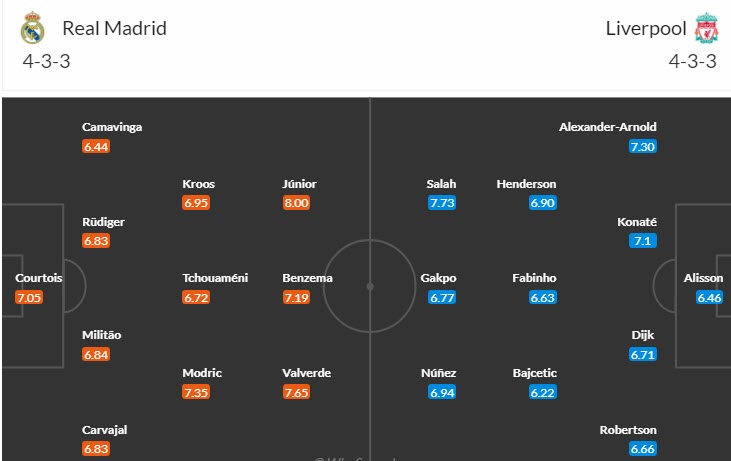Select Robertson's 6.66 rating badge
Image resolution: width=731 pixels, height=461 pixels.
pos(643,449)
